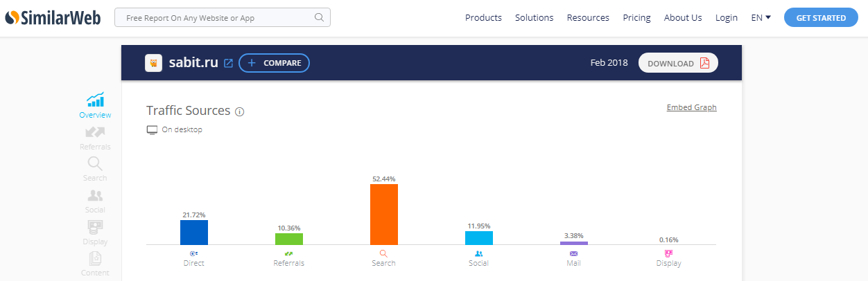Click the orange Search traffic bar
This screenshot has width=868, height=281.
pyautogui.click(x=383, y=215)
